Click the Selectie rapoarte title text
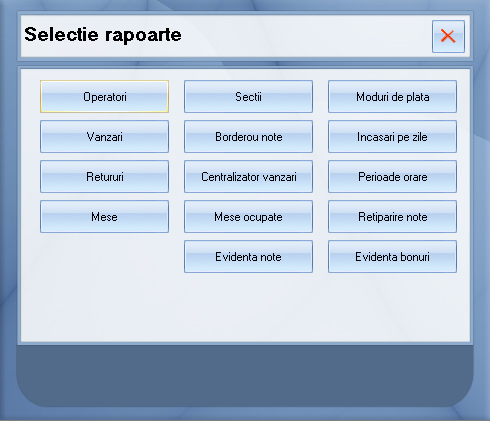The height and width of the screenshot is (421, 490). (x=103, y=35)
